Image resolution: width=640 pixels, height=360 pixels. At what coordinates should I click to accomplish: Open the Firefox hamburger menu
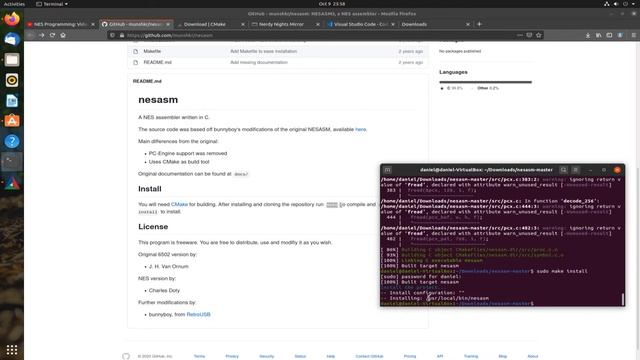[633, 35]
